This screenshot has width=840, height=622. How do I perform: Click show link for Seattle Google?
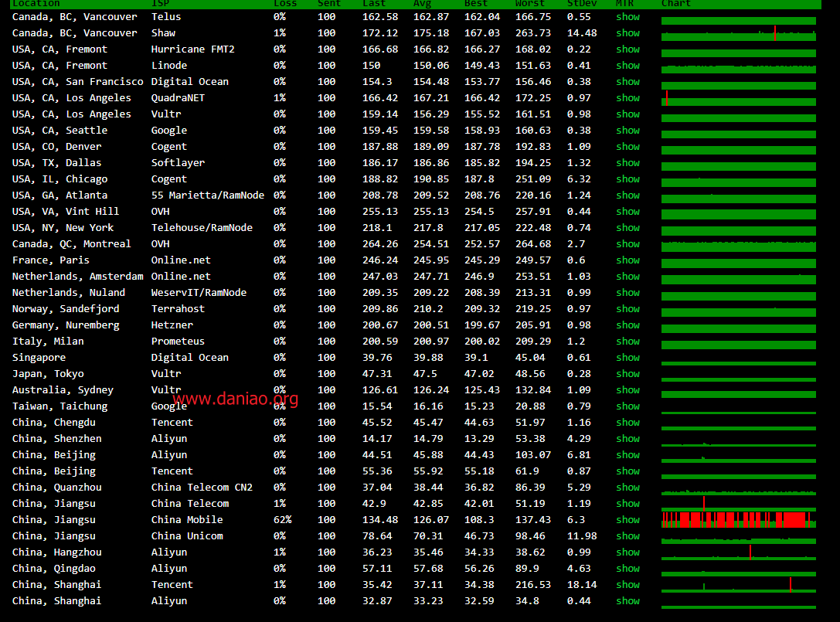click(627, 130)
